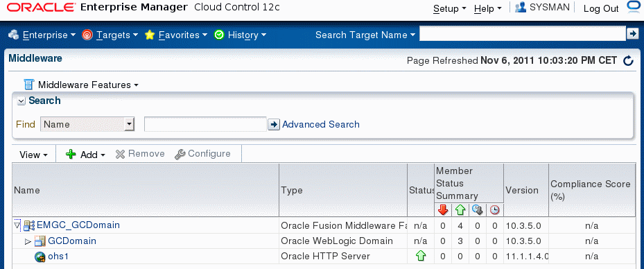
Task: Click the Version column header
Action: tap(526, 190)
